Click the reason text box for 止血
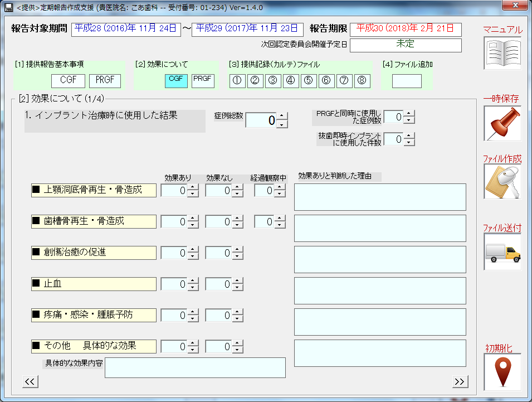The image size is (532, 402). tap(380, 290)
